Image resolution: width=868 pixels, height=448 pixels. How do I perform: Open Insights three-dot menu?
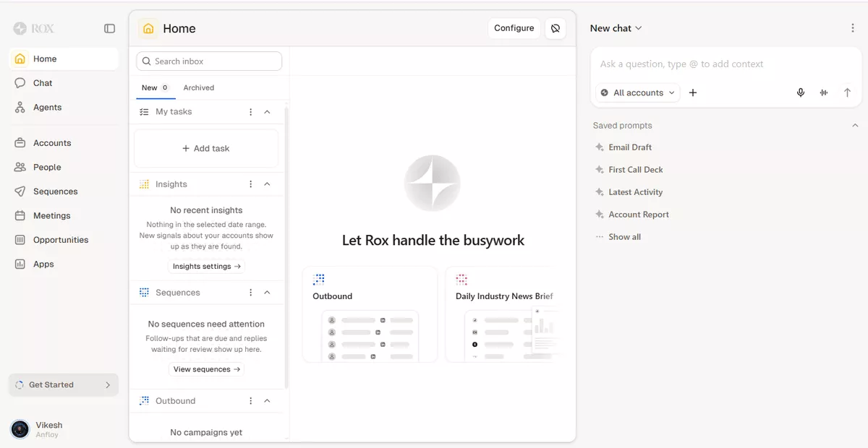(x=251, y=184)
